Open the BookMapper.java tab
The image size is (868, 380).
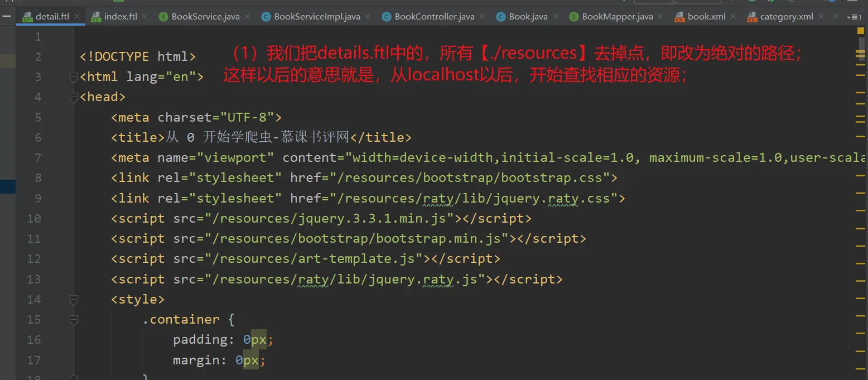click(617, 17)
